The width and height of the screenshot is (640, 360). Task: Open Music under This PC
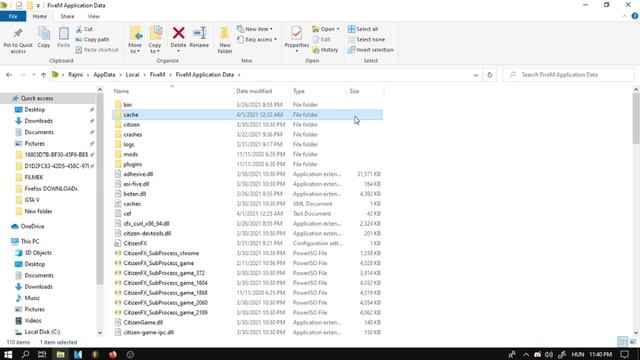32,298
